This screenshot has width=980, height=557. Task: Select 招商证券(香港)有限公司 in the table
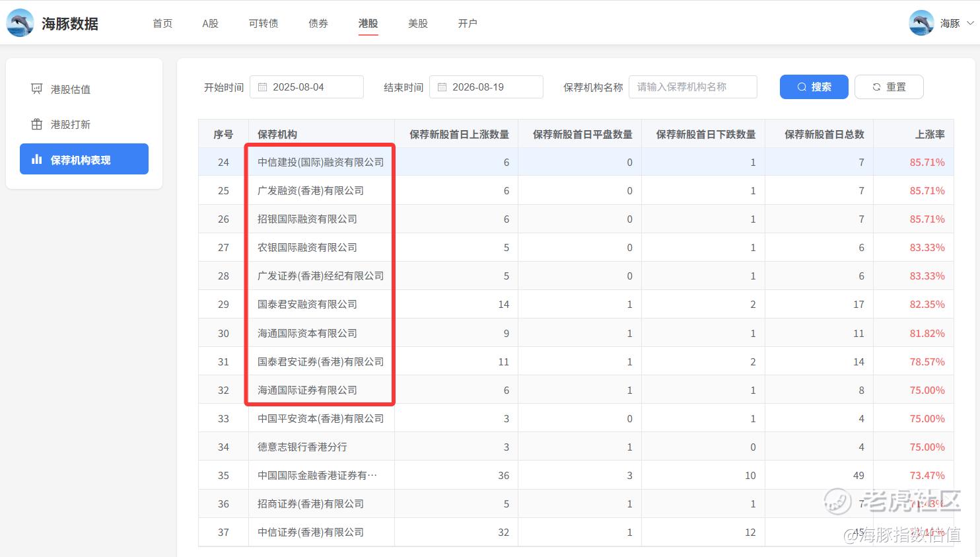coord(311,504)
